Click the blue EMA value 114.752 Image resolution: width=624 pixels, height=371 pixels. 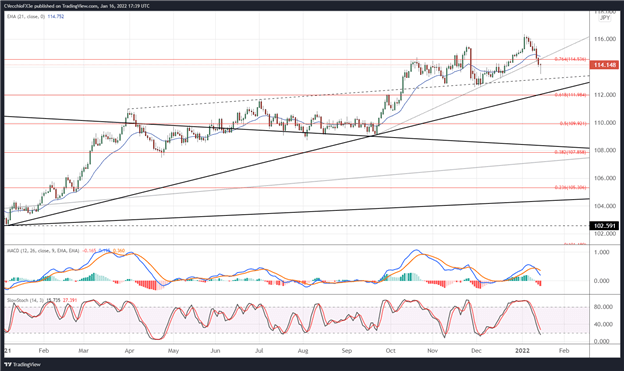(56, 17)
